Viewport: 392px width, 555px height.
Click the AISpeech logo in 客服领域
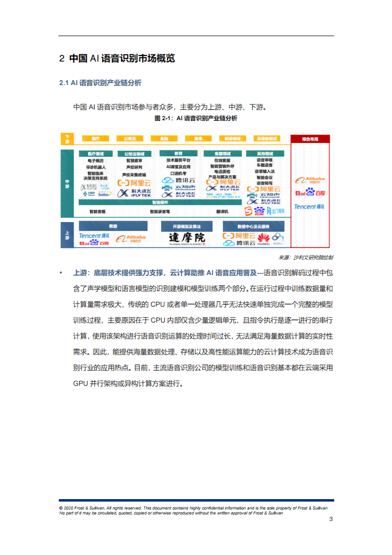pyautogui.click(x=223, y=195)
